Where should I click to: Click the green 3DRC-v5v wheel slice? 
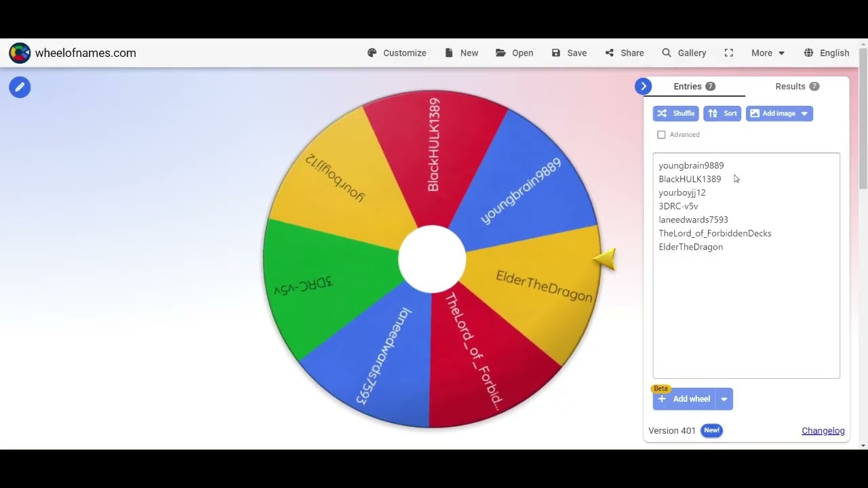(x=319, y=285)
